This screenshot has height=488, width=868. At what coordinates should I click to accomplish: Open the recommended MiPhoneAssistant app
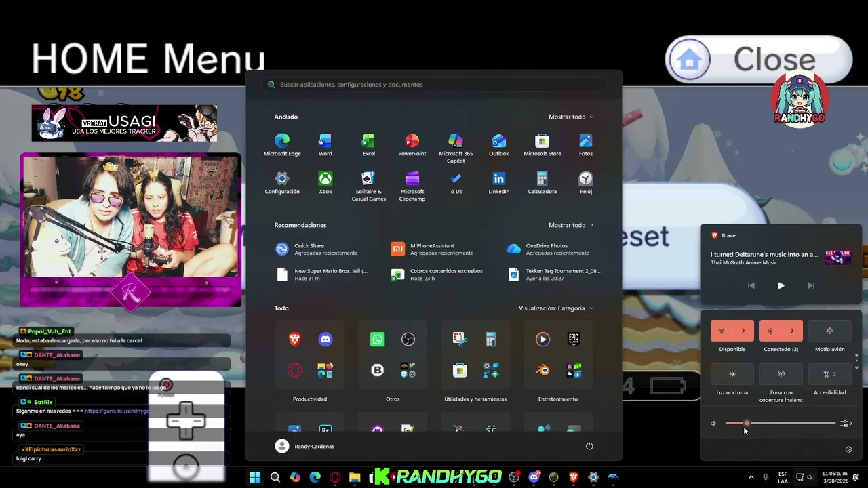tap(440, 249)
